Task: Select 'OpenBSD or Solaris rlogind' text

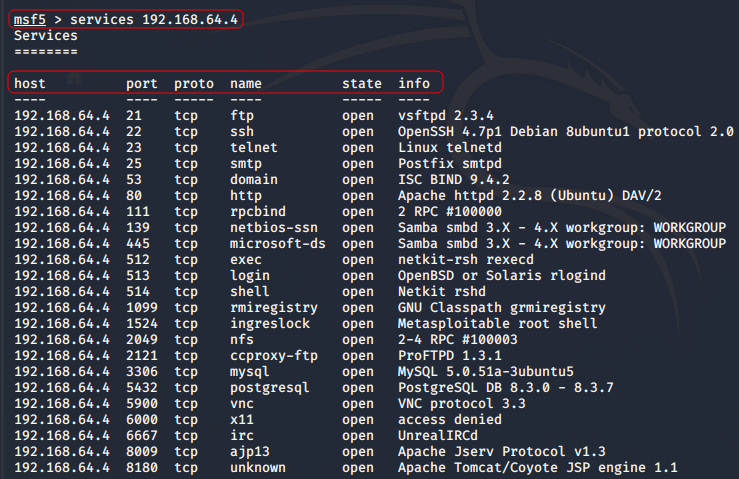Action: pos(502,276)
